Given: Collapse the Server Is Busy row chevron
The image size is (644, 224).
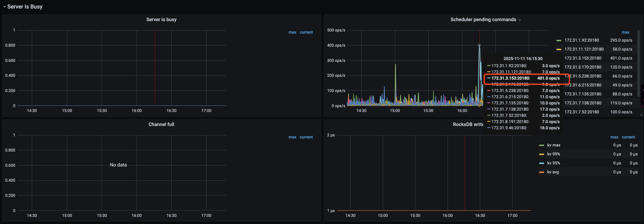Looking at the screenshot, I should tap(5, 7).
